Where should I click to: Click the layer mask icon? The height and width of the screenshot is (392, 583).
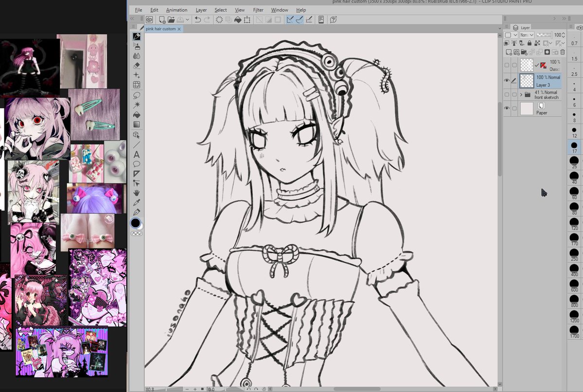coord(548,52)
